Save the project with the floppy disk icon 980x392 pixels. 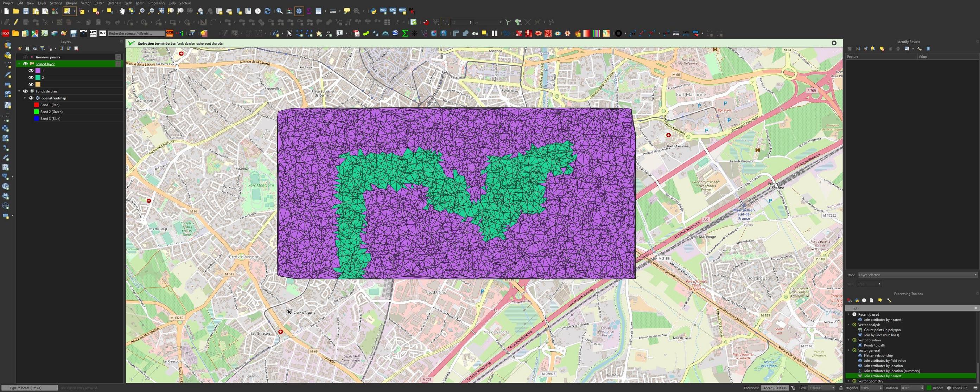click(25, 11)
